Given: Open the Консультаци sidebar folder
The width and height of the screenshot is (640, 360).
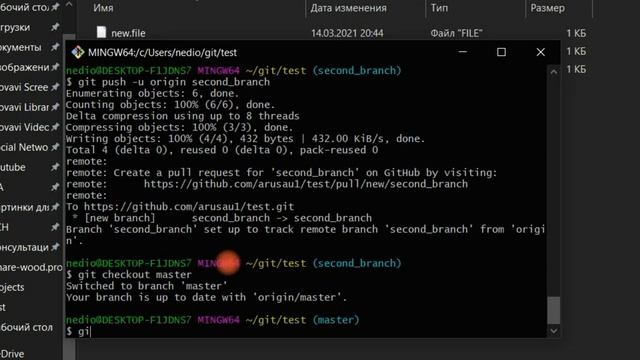Looking at the screenshot, I should (x=24, y=247).
